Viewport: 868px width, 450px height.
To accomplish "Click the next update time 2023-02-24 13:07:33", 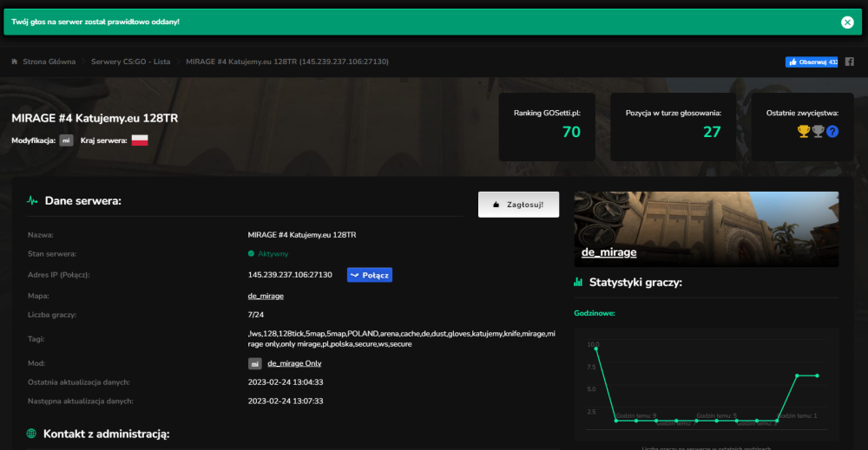I will click(286, 401).
